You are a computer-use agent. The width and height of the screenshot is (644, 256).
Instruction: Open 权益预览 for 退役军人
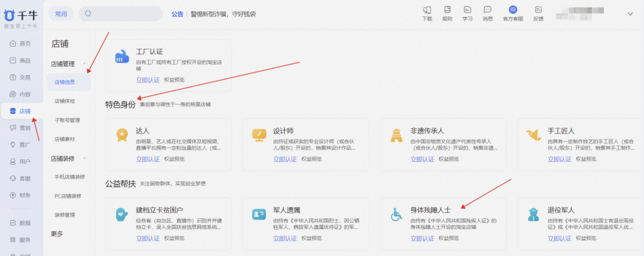(586, 238)
